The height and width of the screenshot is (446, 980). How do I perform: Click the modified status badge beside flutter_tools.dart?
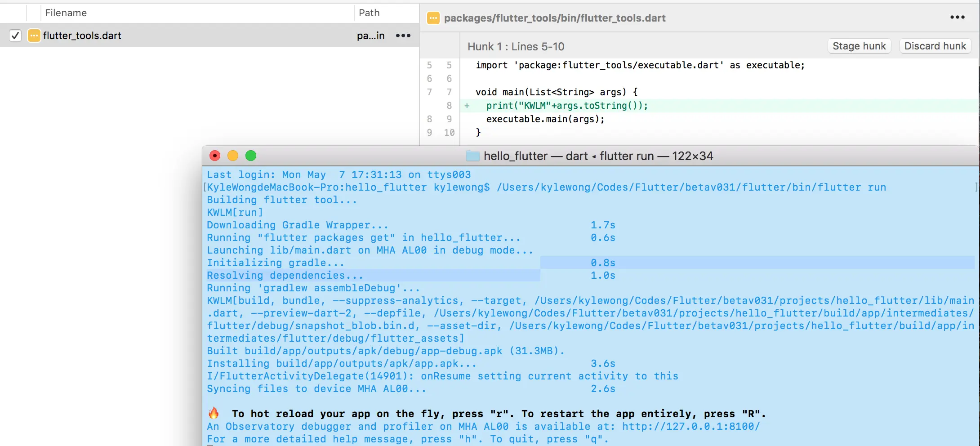click(x=34, y=36)
